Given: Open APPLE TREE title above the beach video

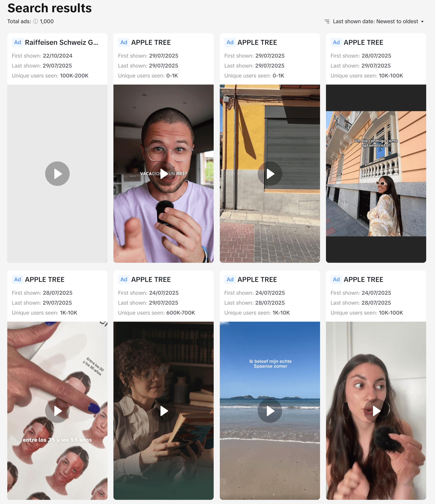Looking at the screenshot, I should coord(257,280).
